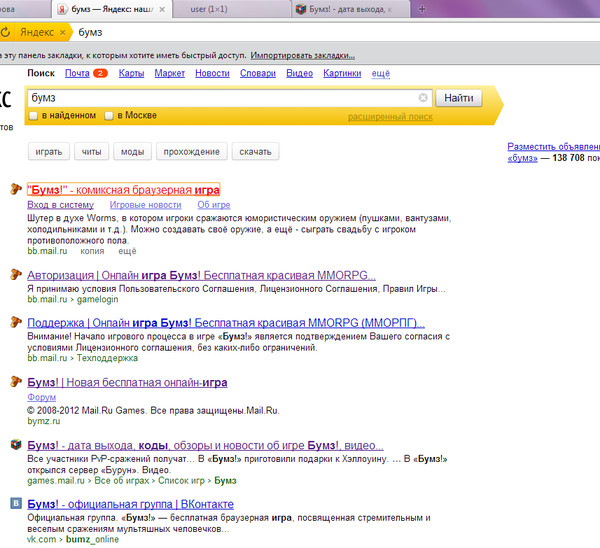This screenshot has height=548, width=600.
Task: Open Карты service
Action: pos(131,73)
